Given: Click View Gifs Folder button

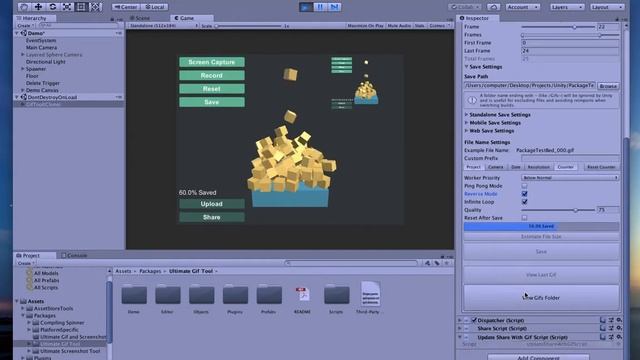Looking at the screenshot, I should coord(541,298).
